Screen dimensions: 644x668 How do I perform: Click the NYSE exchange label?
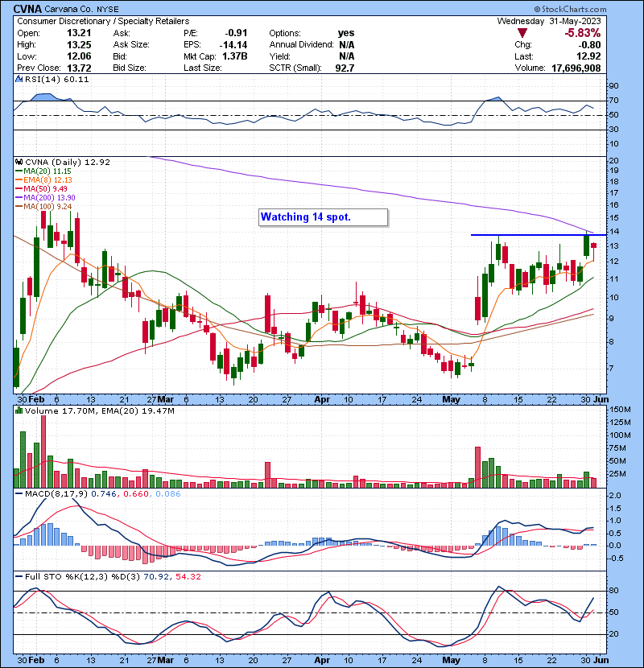click(108, 9)
